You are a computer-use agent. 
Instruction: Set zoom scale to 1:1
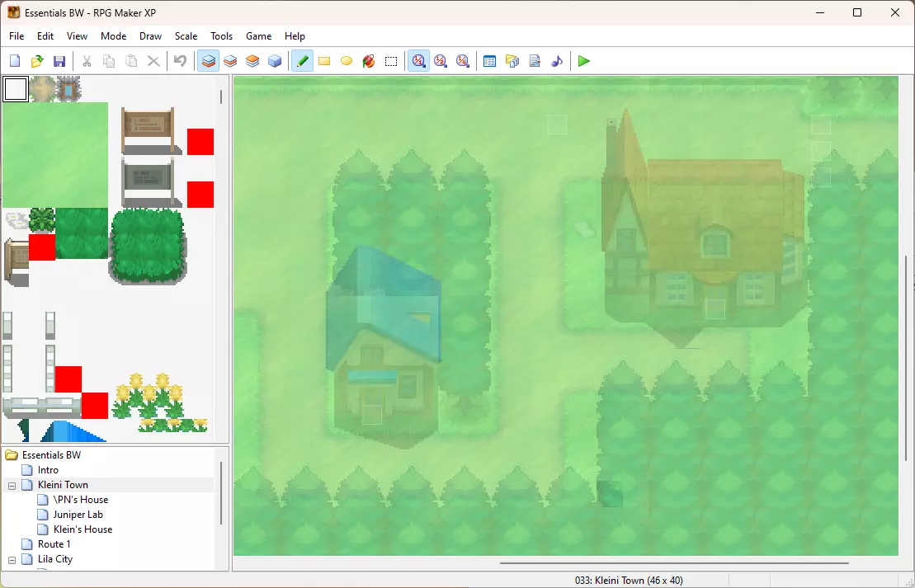(419, 61)
